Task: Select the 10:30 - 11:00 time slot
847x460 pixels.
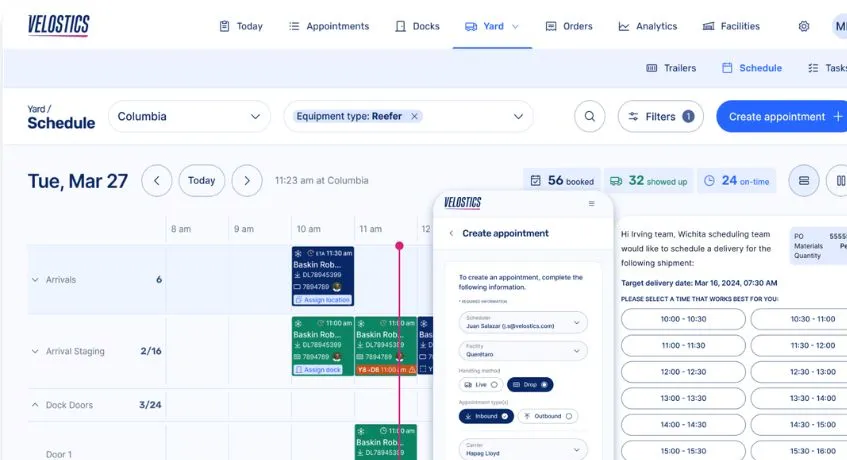Action: click(x=799, y=319)
